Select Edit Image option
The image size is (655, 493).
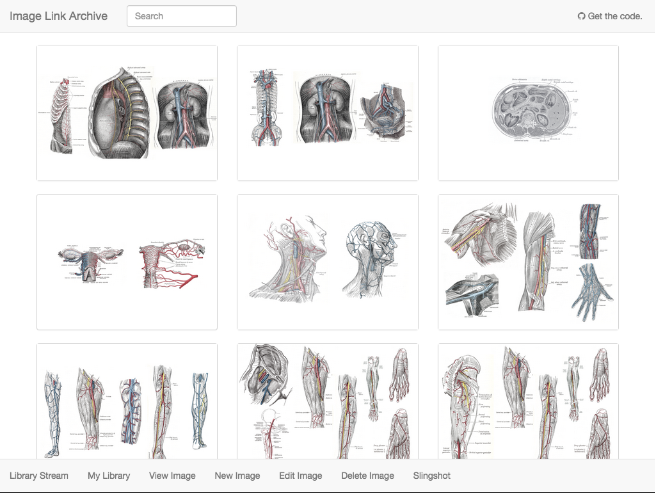coord(300,476)
